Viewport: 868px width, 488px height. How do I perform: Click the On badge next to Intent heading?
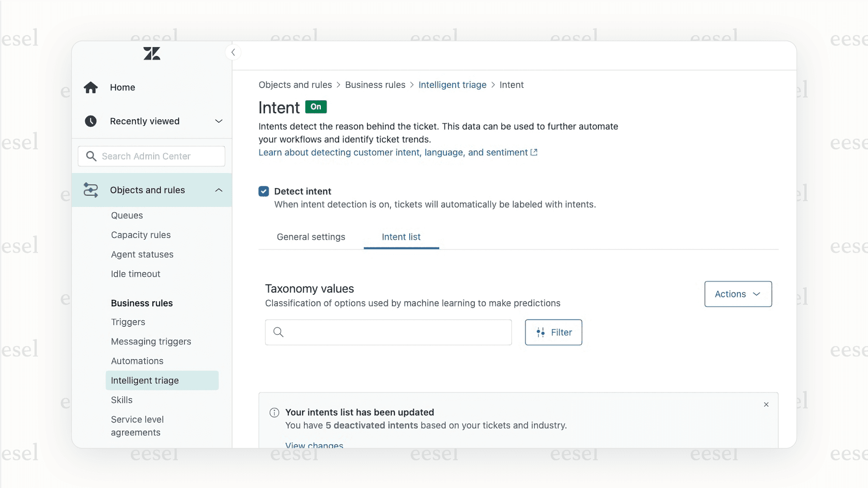[316, 106]
